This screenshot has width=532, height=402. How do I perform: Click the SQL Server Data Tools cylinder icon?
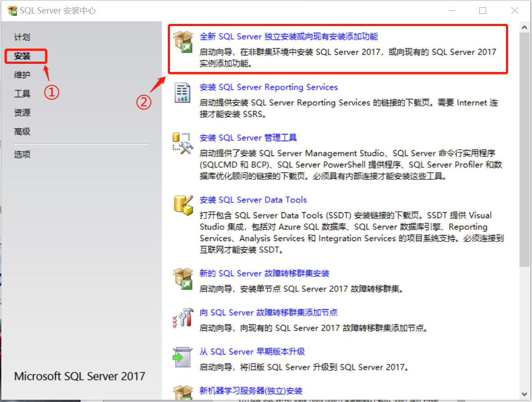(183, 205)
